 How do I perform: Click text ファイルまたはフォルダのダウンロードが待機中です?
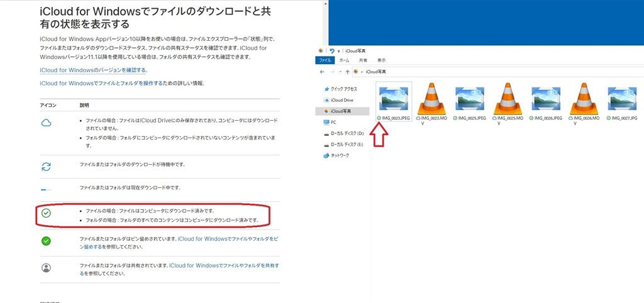(x=132, y=165)
